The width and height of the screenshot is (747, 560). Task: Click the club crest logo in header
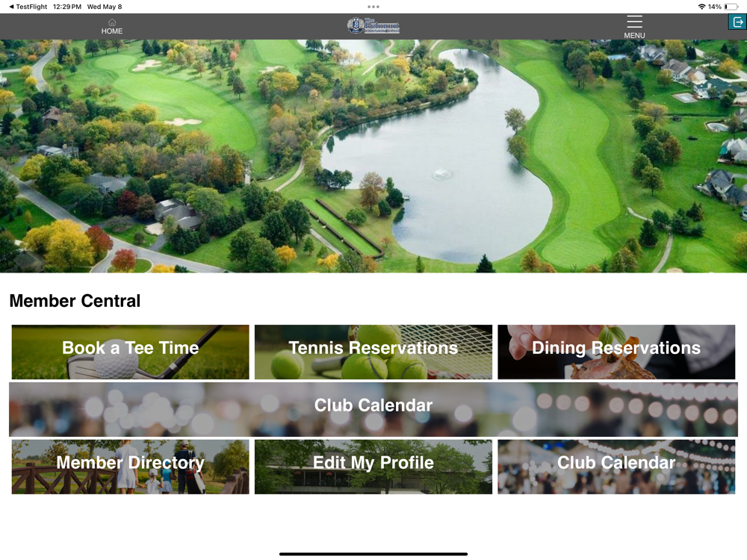coord(373,25)
